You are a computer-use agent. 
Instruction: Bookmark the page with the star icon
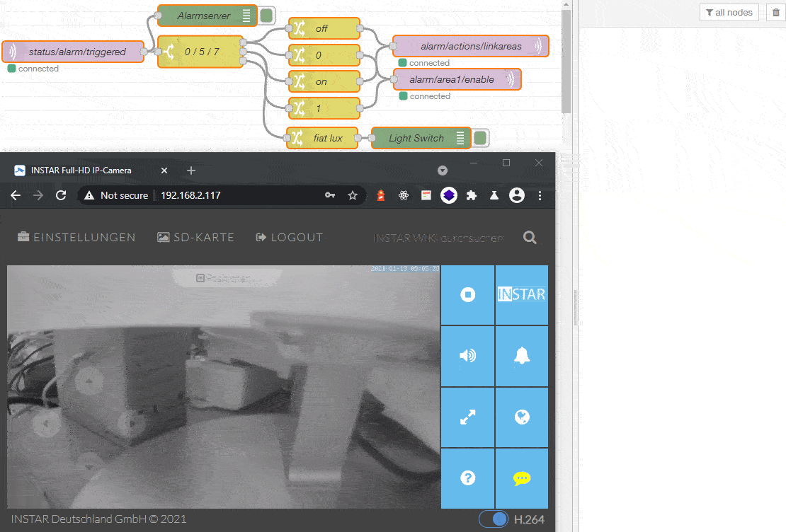(353, 195)
